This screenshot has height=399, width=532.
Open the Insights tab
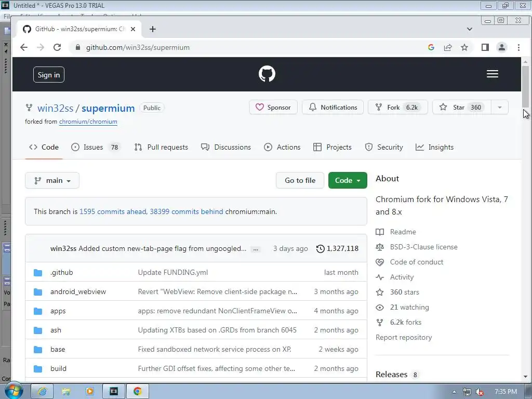tap(435, 147)
